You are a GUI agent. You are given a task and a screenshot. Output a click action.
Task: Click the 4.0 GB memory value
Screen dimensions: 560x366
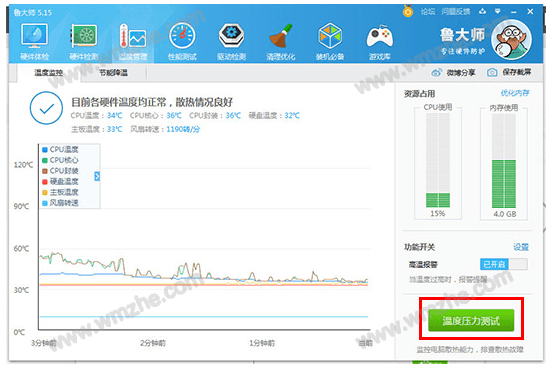pos(504,214)
